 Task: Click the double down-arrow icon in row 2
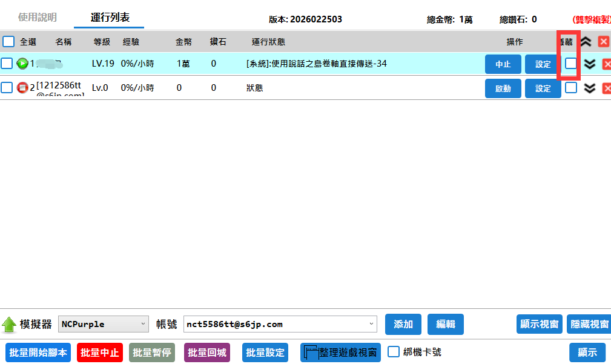(590, 88)
